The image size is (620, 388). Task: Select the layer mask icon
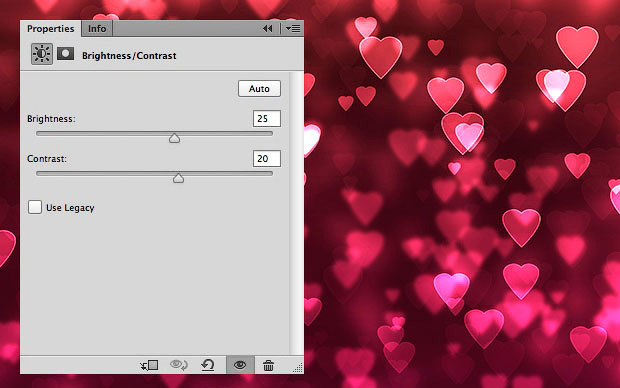[x=65, y=53]
